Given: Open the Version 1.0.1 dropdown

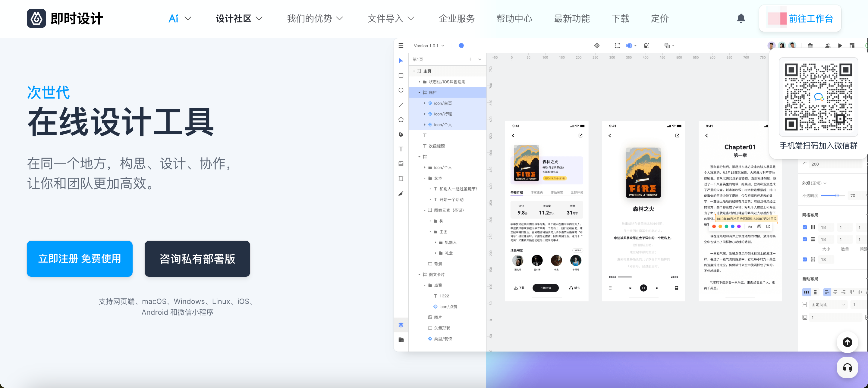Looking at the screenshot, I should pos(429,45).
